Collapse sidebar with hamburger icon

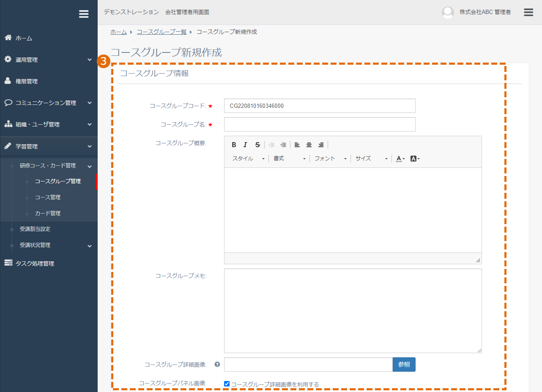pos(84,14)
